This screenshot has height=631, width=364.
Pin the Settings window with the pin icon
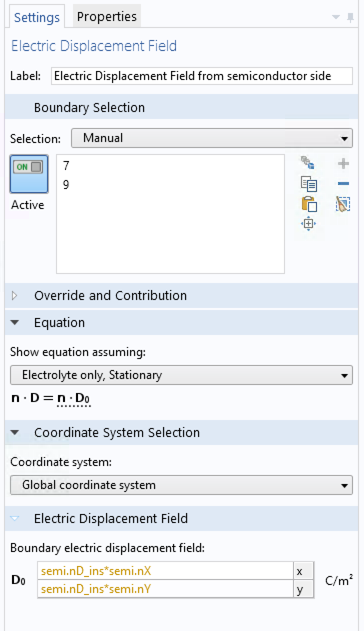[350, 17]
